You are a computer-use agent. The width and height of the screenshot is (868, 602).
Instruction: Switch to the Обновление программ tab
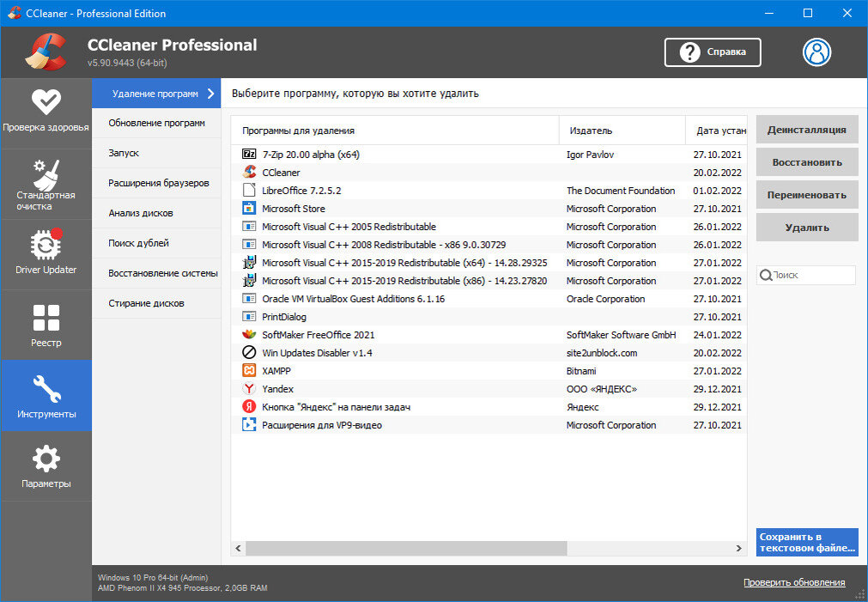pyautogui.click(x=156, y=123)
